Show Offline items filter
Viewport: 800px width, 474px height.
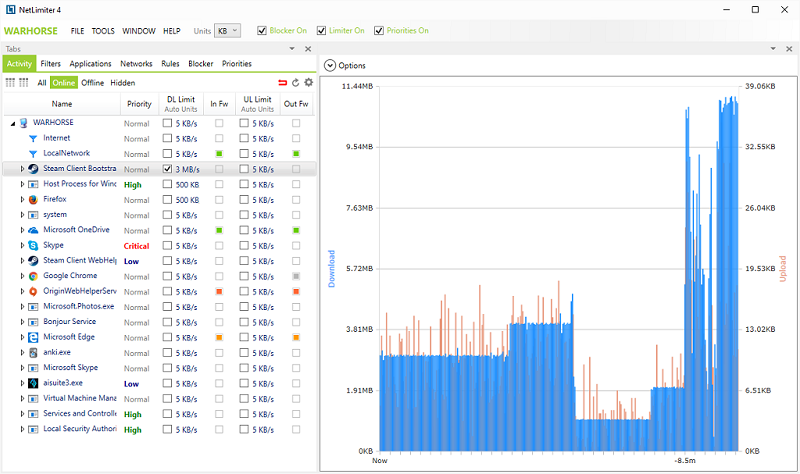coord(92,83)
